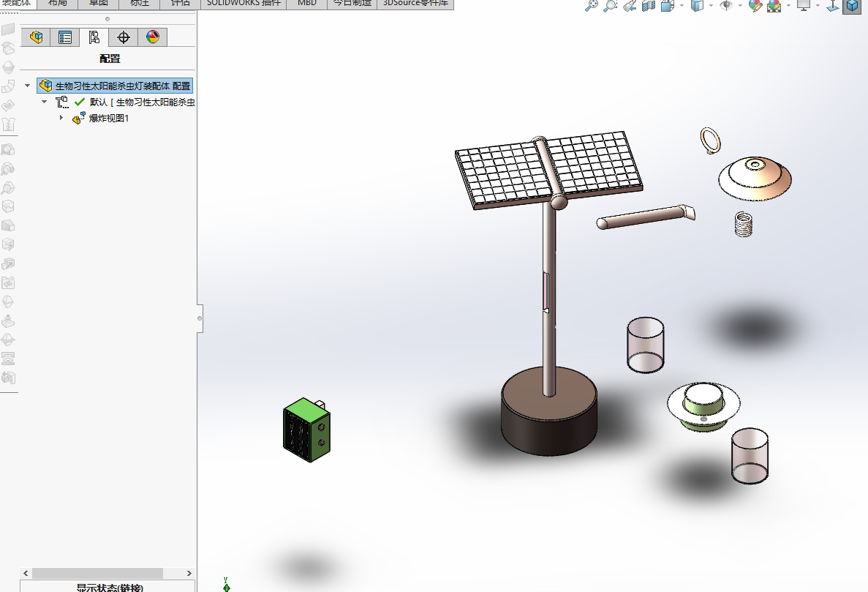Click the Previous View icon

(x=630, y=6)
